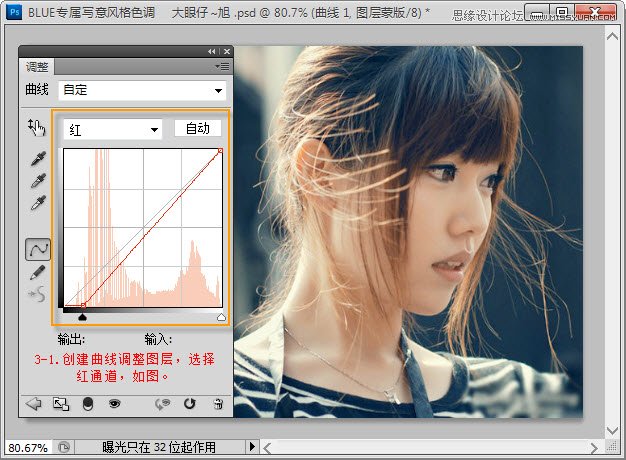Open the channel dropdown showing 红
This screenshot has width=626, height=460.
[x=111, y=129]
